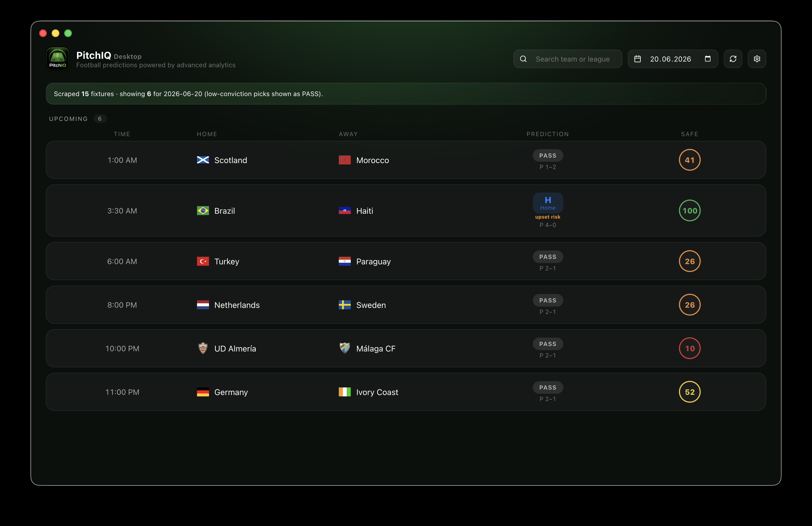Click the PASS badge for Turkey vs Paraguay
This screenshot has width=812, height=526.
pos(548,257)
